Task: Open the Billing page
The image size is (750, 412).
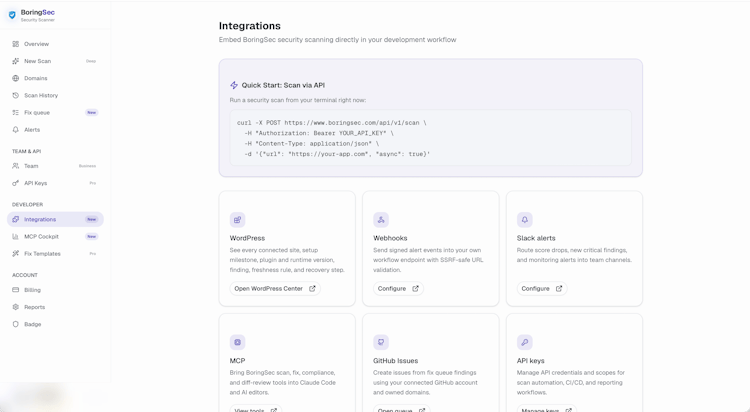Action: (x=55, y=290)
